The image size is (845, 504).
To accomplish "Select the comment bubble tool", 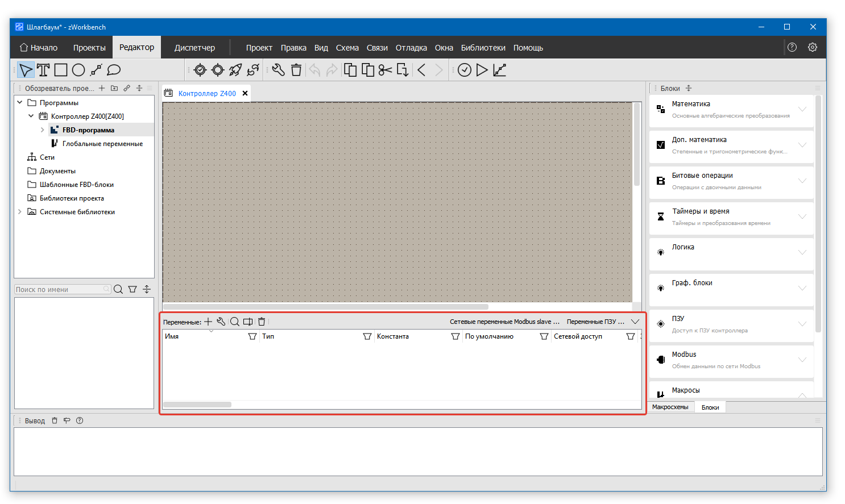I will pos(114,70).
